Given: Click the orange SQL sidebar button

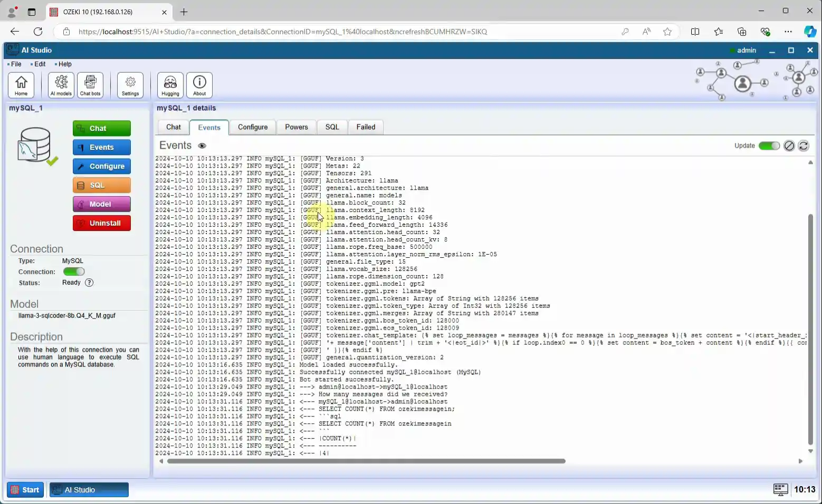Looking at the screenshot, I should pos(102,185).
